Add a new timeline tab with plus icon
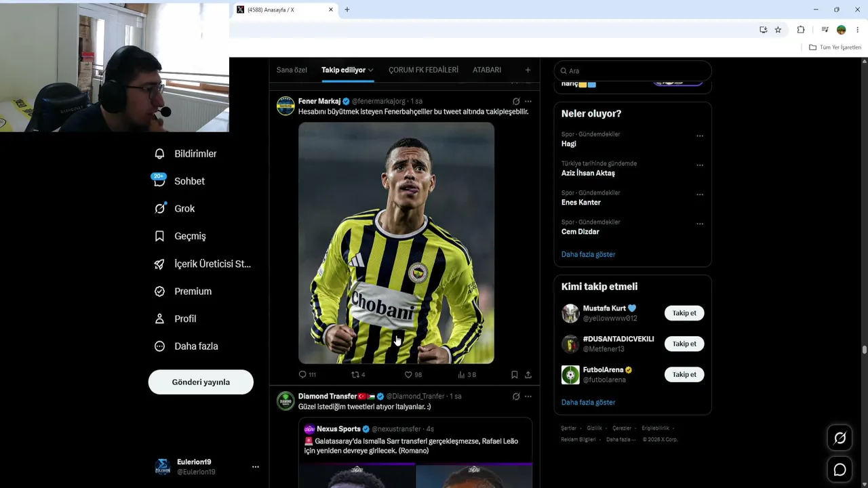This screenshot has width=868, height=488. [x=528, y=70]
